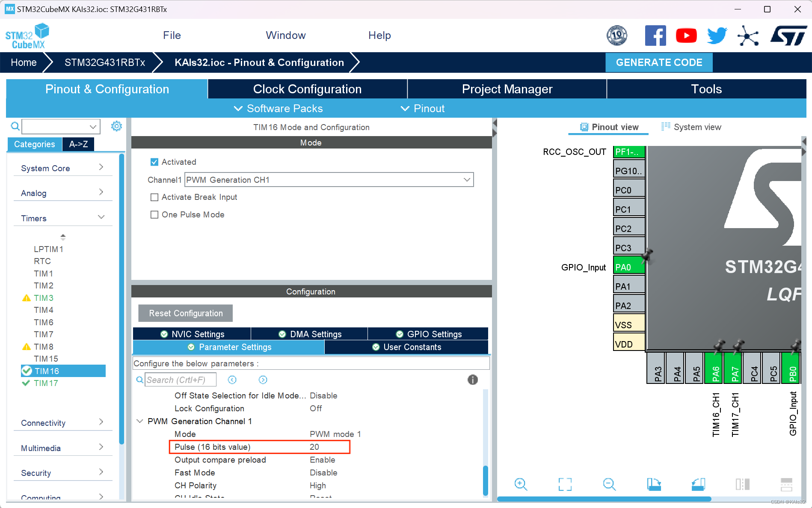
Task: Rotate chip clockwise icon
Action: coord(654,484)
